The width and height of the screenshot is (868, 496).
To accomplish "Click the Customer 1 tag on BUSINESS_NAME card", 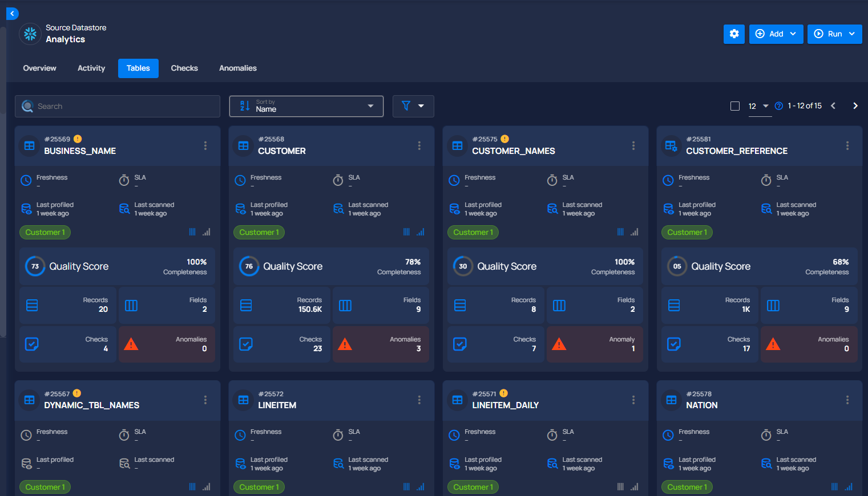I will [45, 232].
